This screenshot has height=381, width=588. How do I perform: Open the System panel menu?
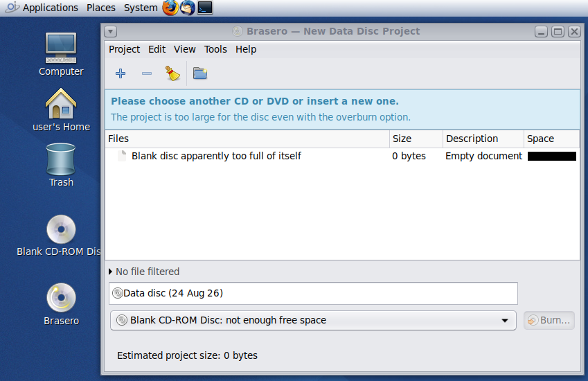(x=141, y=8)
